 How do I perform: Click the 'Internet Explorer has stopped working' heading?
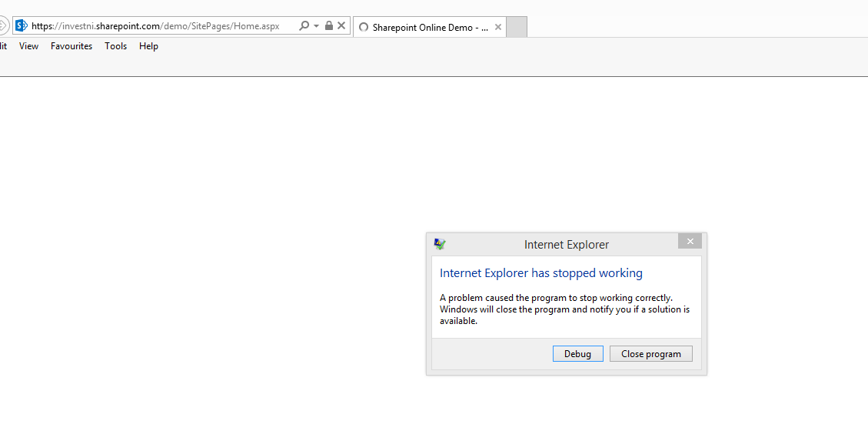(x=540, y=272)
